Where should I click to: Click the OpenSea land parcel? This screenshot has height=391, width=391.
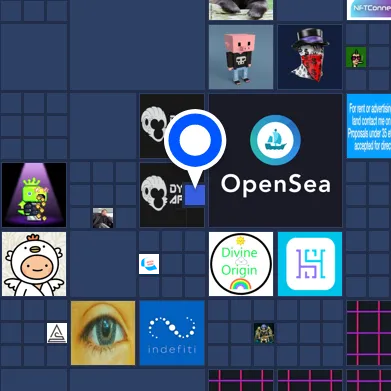[x=275, y=160]
